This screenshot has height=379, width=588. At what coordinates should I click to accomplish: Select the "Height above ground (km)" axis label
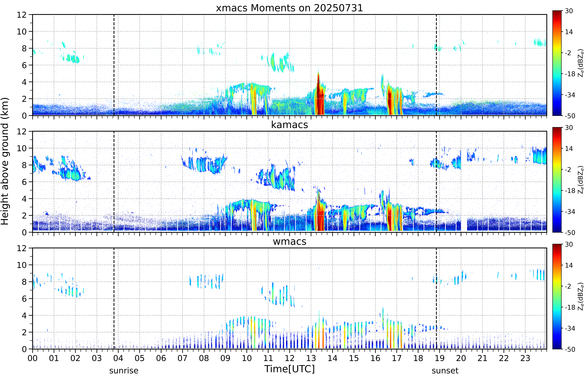(x=5, y=161)
